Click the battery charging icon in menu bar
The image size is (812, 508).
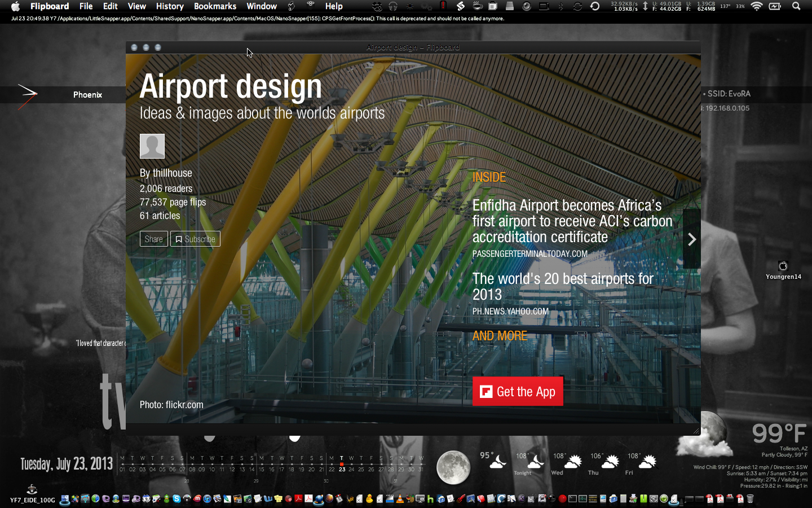click(x=775, y=6)
